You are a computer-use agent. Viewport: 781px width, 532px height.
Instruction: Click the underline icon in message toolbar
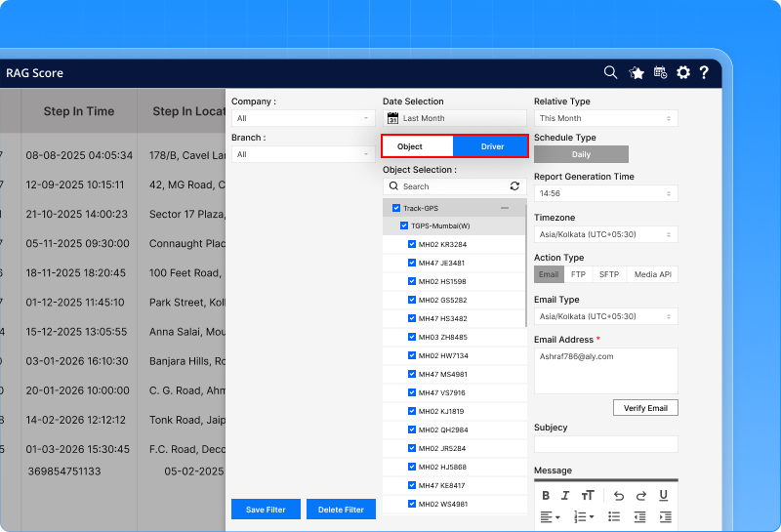click(x=664, y=495)
